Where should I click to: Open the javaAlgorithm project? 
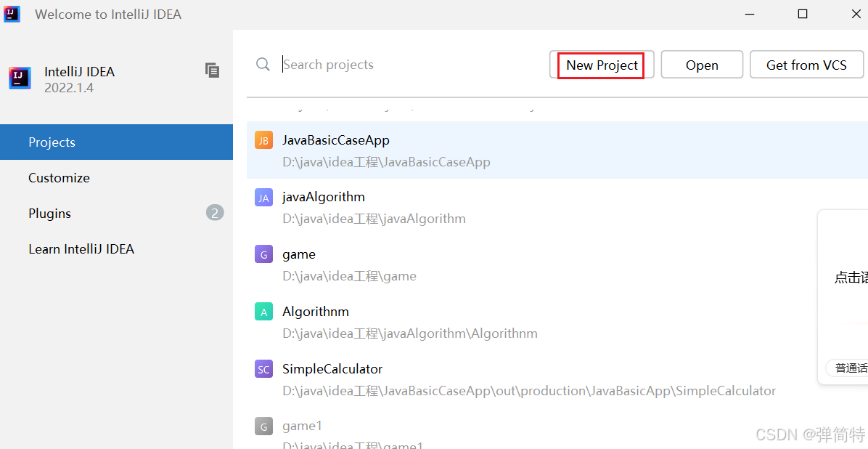point(557,207)
